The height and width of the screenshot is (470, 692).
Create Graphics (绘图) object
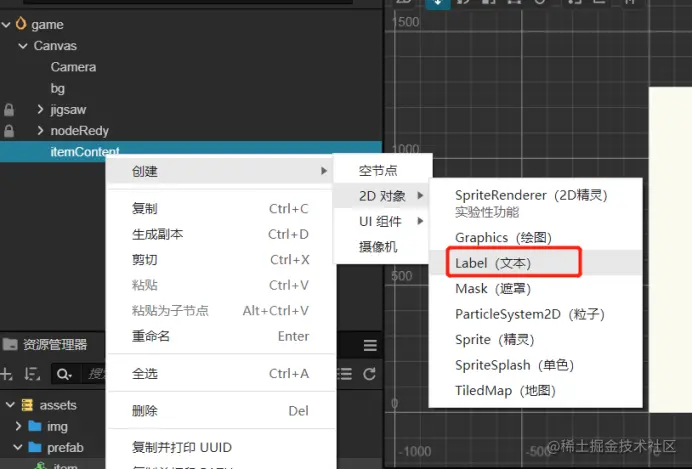(535, 237)
